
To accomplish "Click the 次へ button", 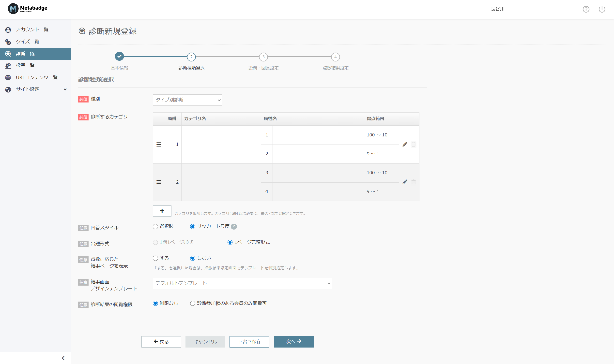I will pyautogui.click(x=293, y=342).
